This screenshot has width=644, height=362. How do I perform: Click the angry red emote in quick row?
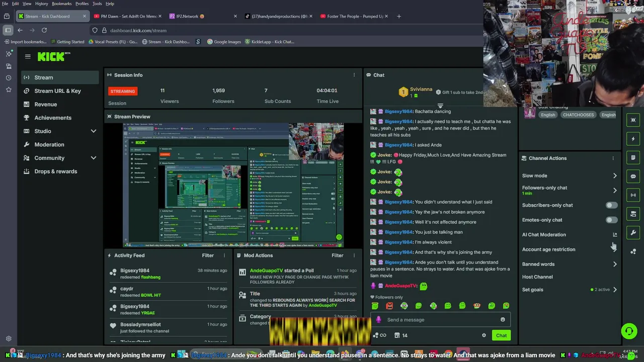tap(389, 306)
